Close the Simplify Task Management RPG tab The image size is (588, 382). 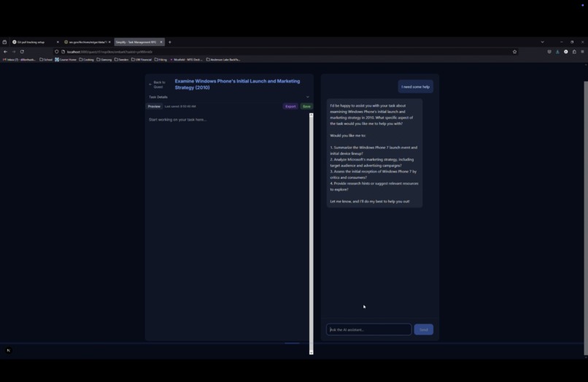point(161,42)
